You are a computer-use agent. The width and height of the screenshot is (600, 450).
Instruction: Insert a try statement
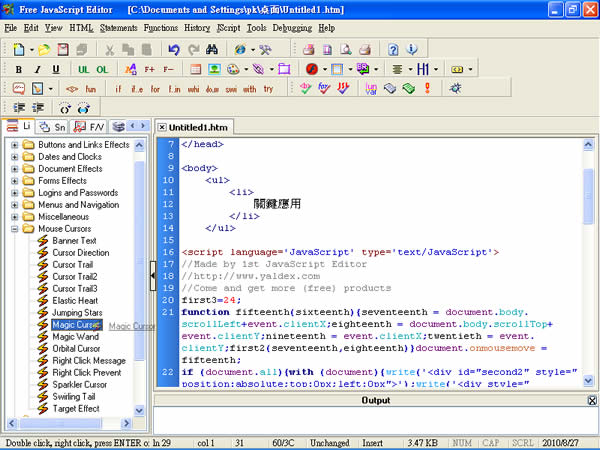click(268, 89)
